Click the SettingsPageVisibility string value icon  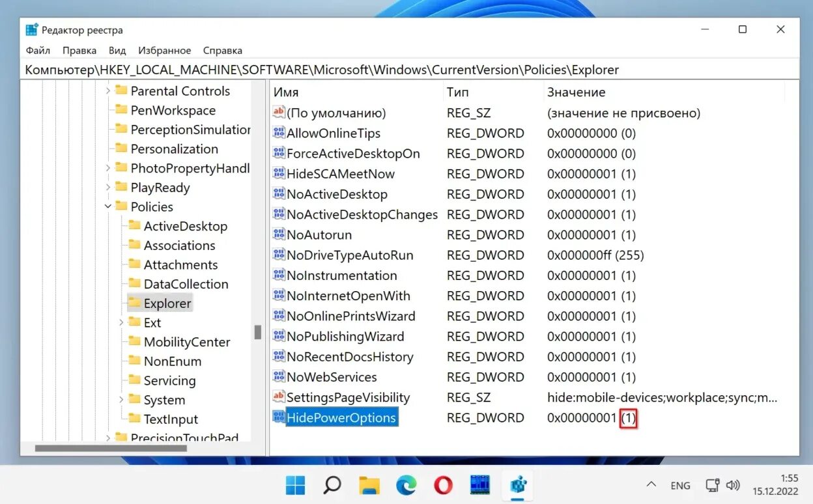(279, 397)
